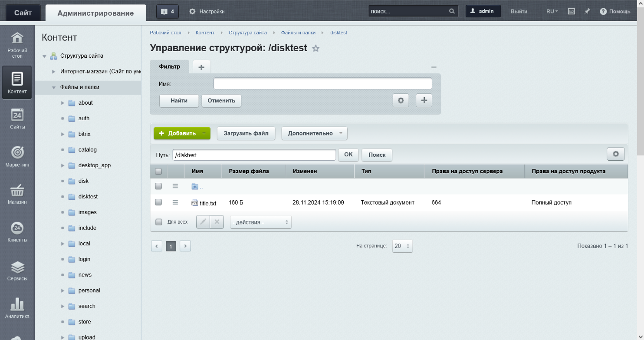Screen dimensions: 644x340
Task: Click the Имя filter input field
Action: pos(322,83)
